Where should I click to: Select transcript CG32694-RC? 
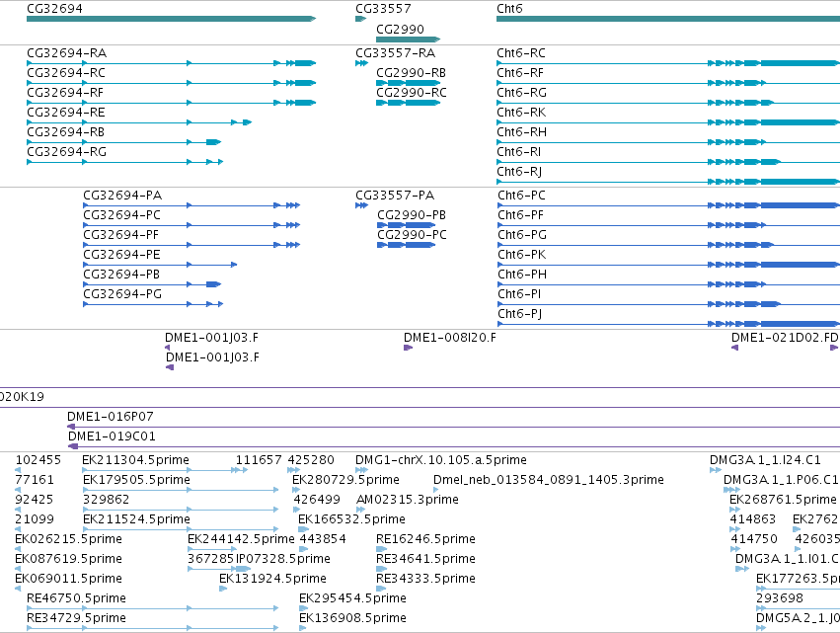172,83
